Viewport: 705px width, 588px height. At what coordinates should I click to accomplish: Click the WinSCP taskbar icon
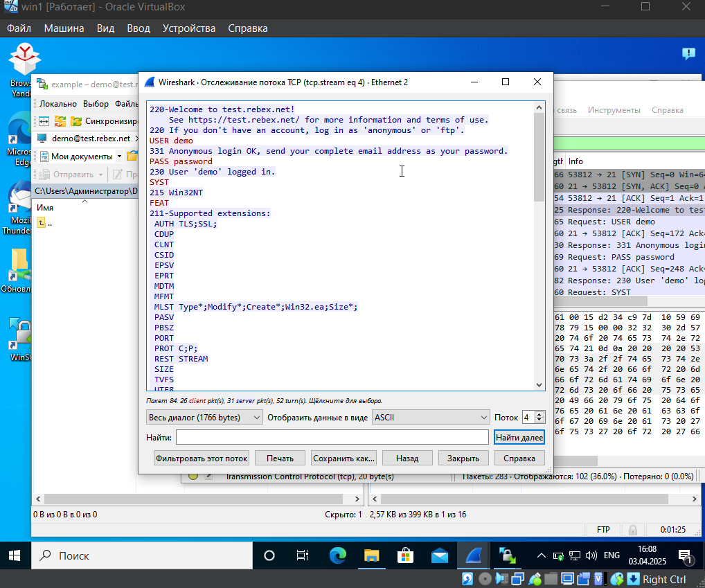(x=508, y=556)
